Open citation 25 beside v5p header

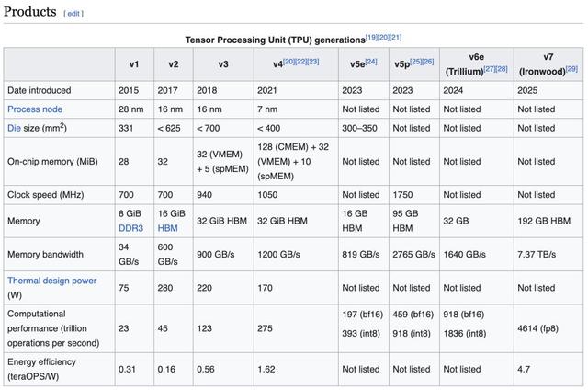(415, 60)
